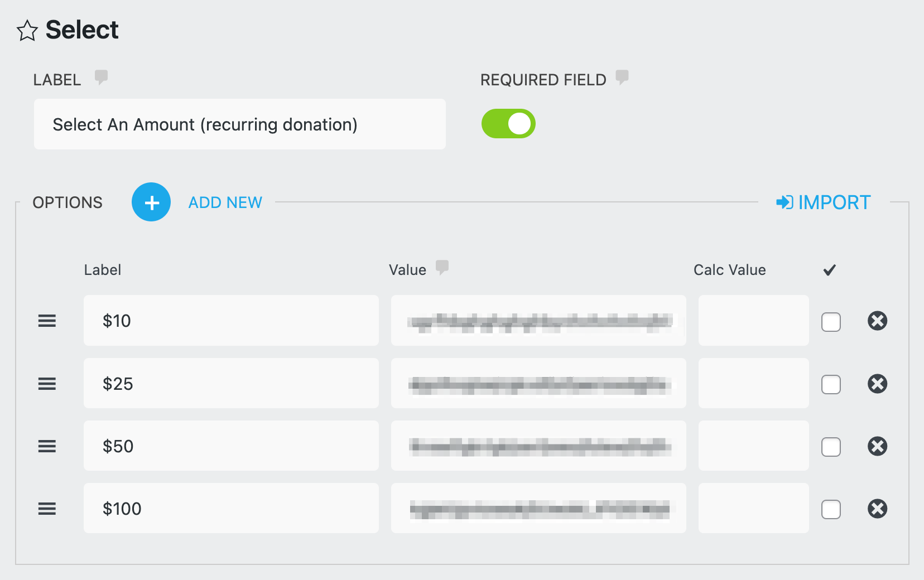This screenshot has height=580, width=924.
Task: Disable the Required Field toggle
Action: click(x=508, y=123)
